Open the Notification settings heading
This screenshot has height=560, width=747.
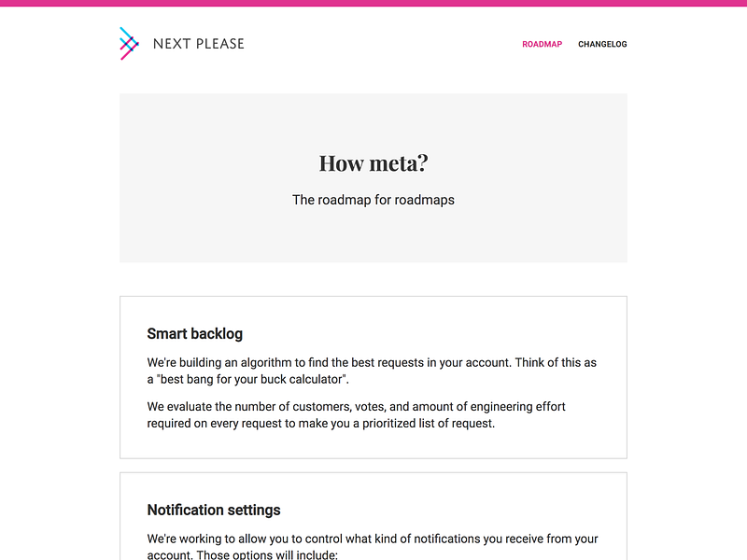tap(214, 510)
